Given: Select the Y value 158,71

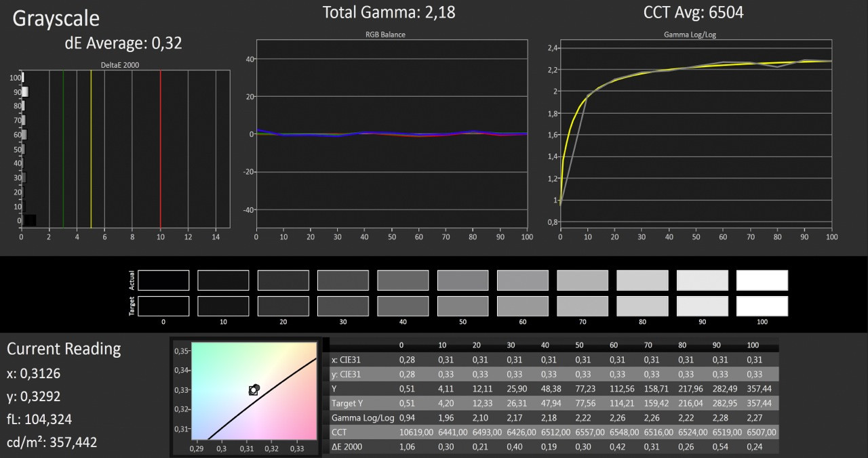Looking at the screenshot, I should 655,389.
